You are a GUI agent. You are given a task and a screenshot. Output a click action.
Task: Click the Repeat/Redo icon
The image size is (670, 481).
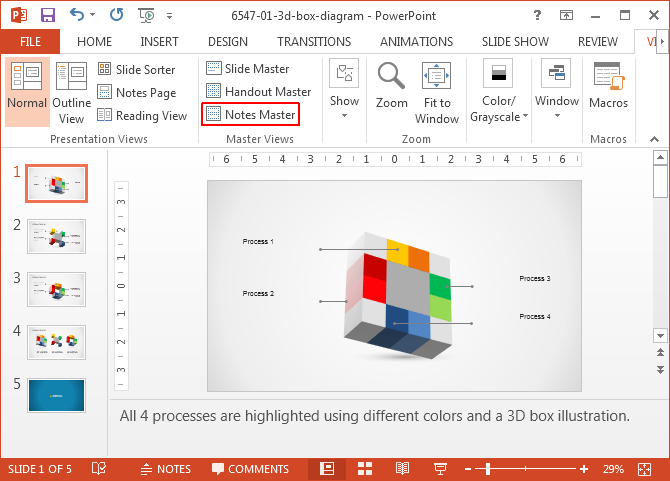(x=116, y=15)
